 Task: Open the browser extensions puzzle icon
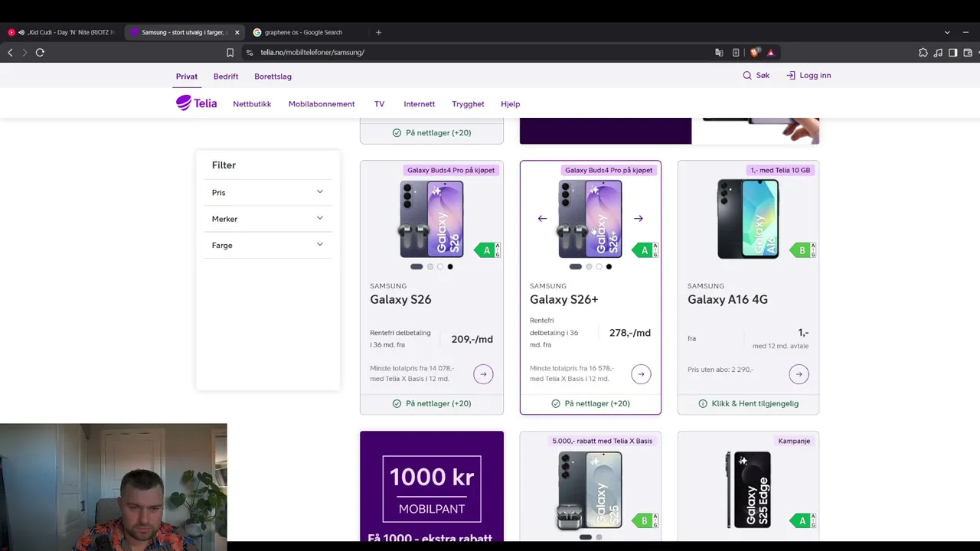tap(923, 53)
